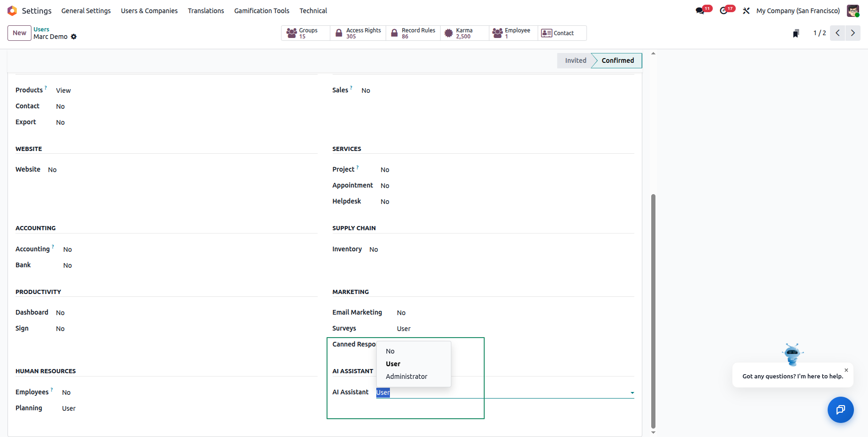
Task: Open General Settings menu
Action: click(x=86, y=10)
